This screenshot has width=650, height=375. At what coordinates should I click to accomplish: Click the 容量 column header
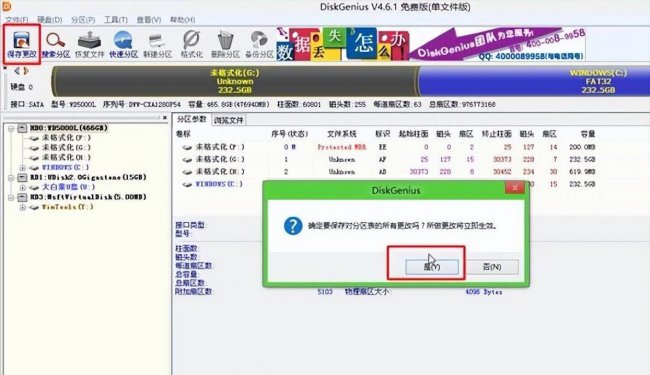tap(587, 134)
